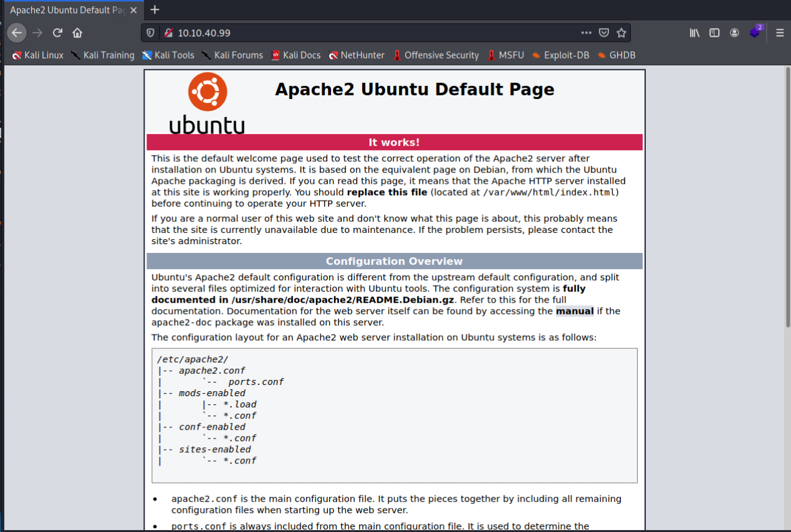Viewport: 791px width, 532px height.
Task: Click the Back navigation arrow
Action: [x=17, y=33]
